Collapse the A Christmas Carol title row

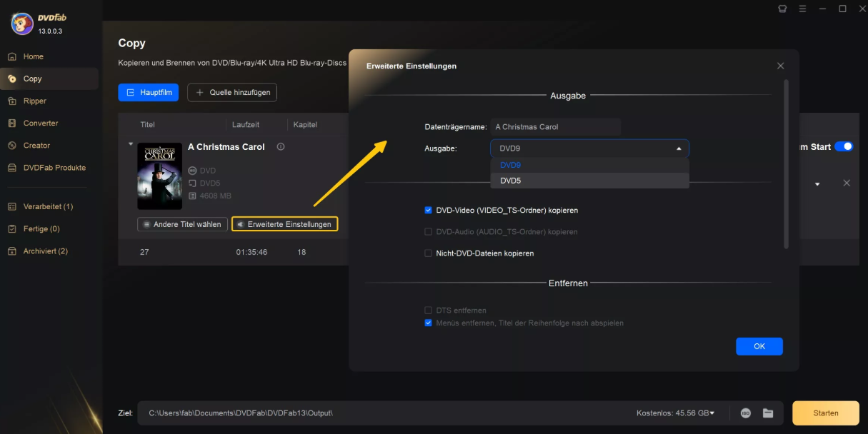click(130, 144)
